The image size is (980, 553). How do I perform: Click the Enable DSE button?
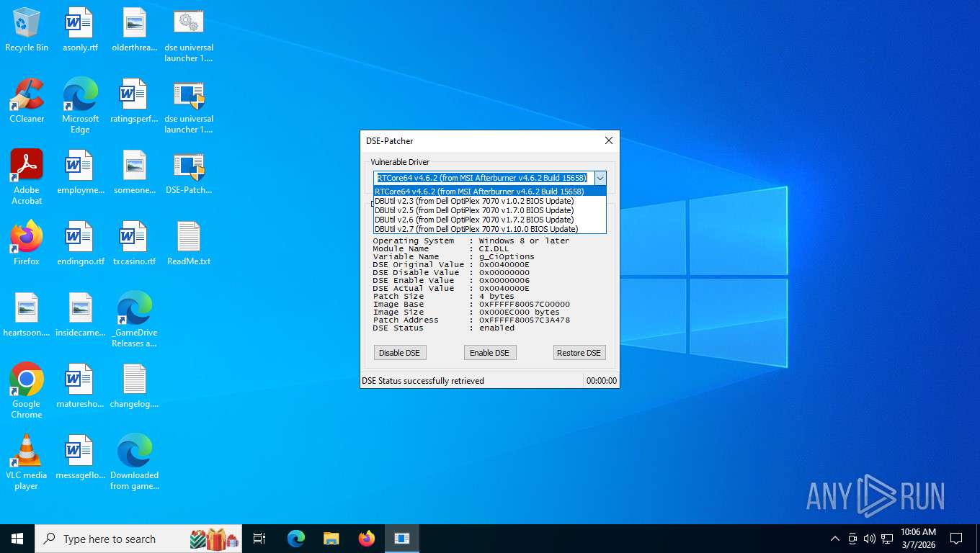490,353
